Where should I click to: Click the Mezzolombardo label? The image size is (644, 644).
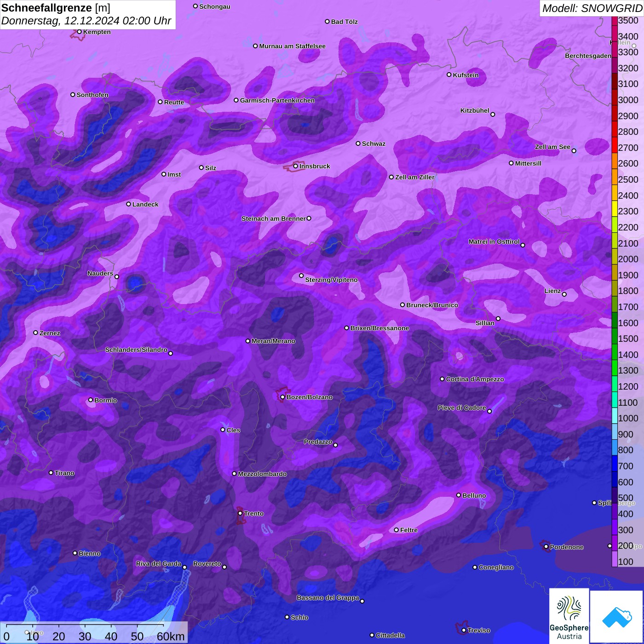point(262,474)
